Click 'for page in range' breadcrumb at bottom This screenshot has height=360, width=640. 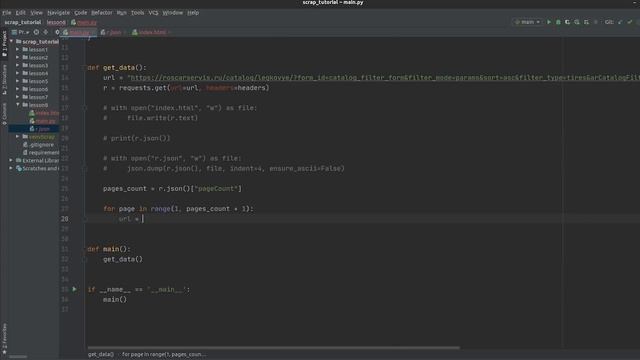pyautogui.click(x=164, y=354)
